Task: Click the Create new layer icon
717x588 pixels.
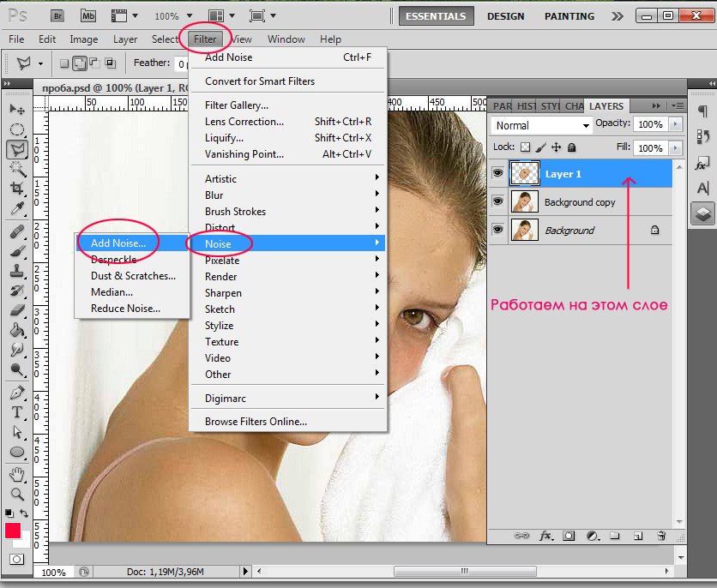Action: click(637, 536)
